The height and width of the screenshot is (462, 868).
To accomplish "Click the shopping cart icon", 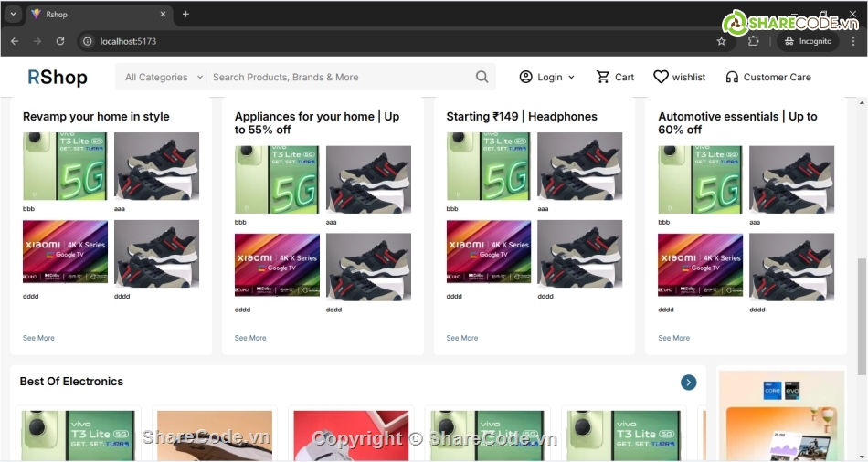I will (x=603, y=77).
